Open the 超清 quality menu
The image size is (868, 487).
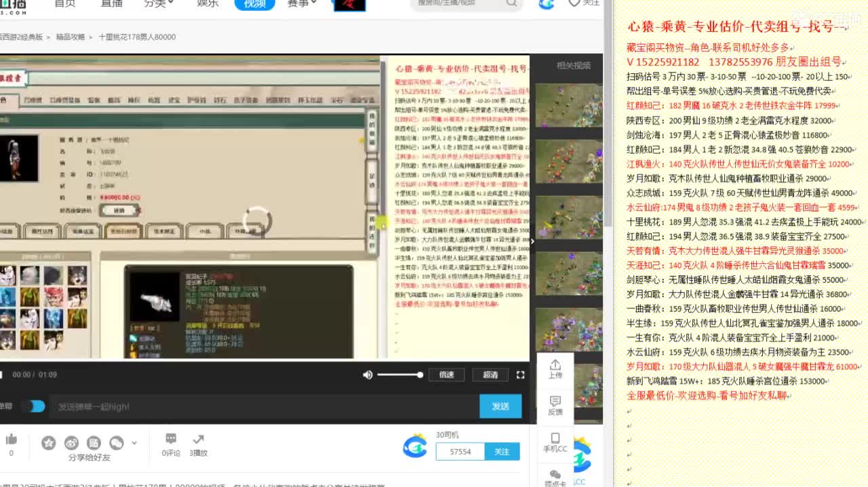tap(490, 374)
